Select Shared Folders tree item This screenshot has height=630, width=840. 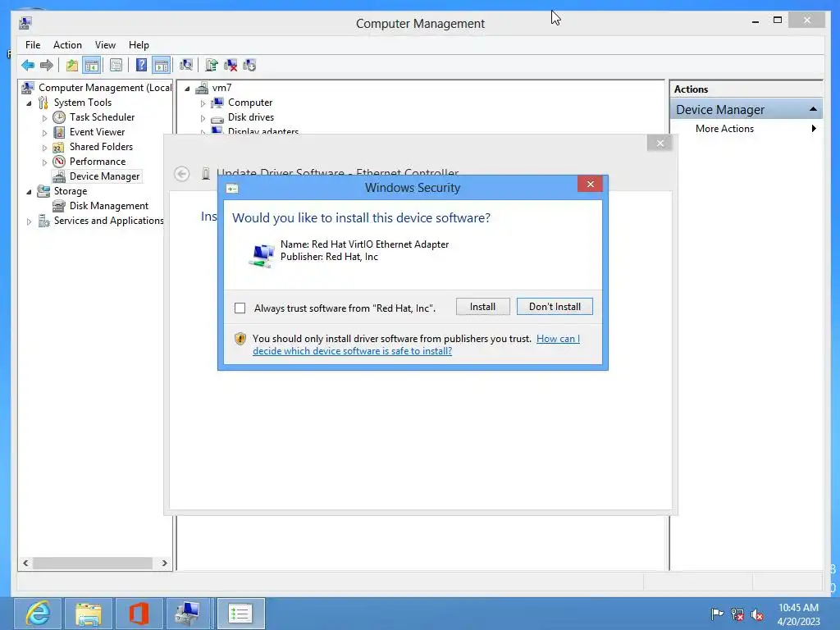tap(101, 147)
